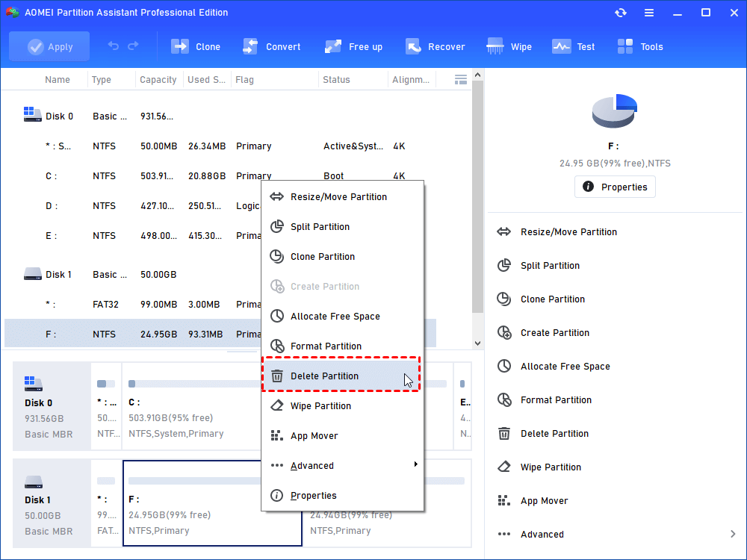747x560 pixels.
Task: Choose Wipe Partition in context menu
Action: pyautogui.click(x=343, y=405)
